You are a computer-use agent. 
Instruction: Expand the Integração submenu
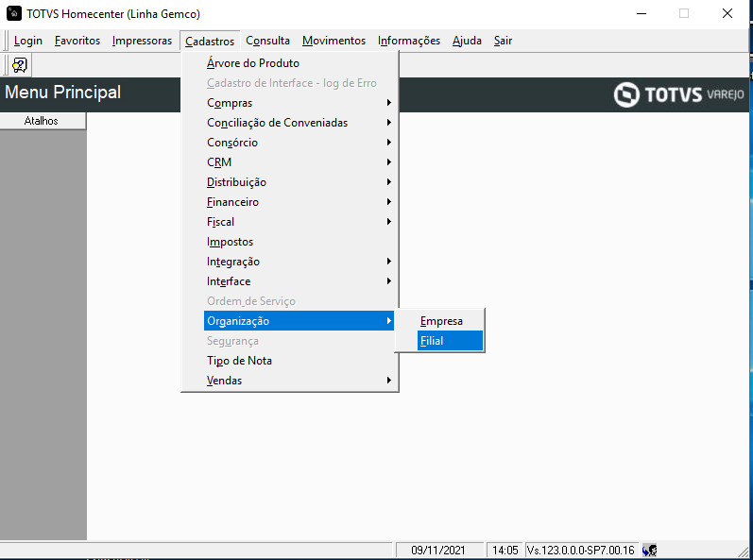[x=299, y=262]
